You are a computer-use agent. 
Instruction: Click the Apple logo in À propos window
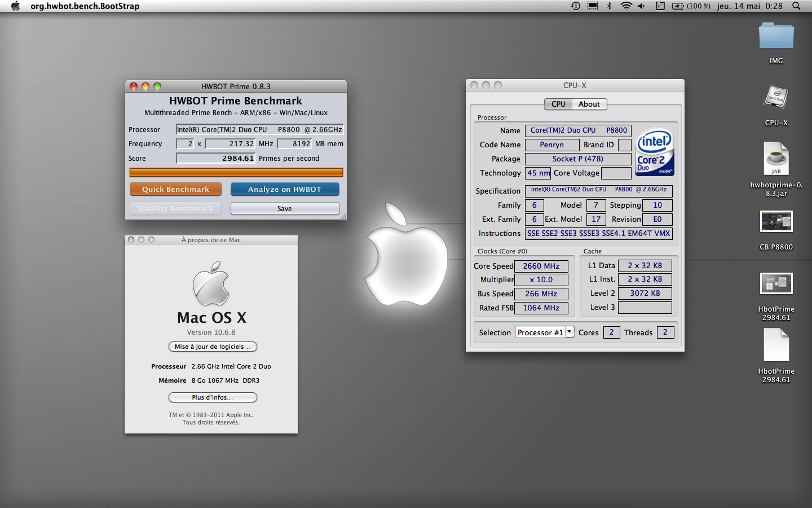[211, 283]
